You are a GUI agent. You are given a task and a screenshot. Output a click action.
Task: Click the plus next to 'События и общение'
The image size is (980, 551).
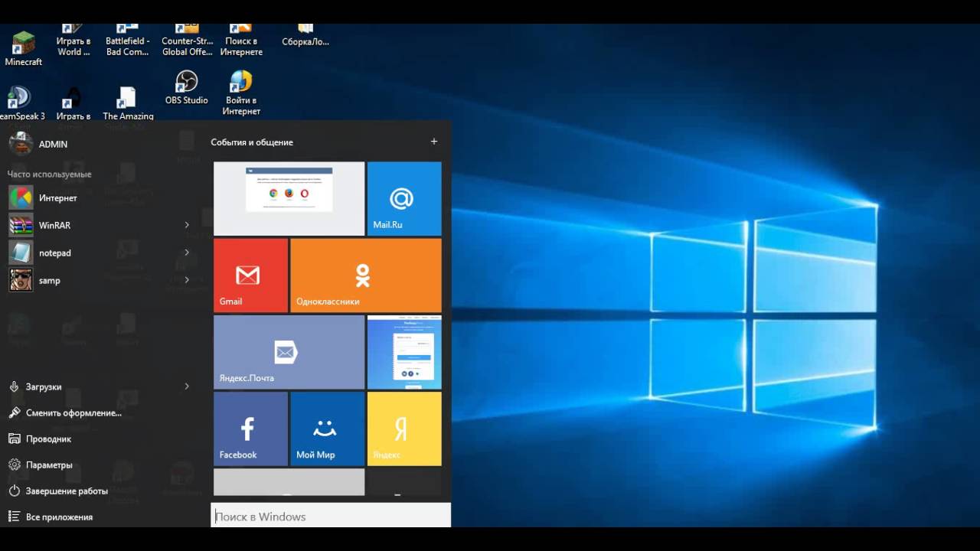pos(434,142)
